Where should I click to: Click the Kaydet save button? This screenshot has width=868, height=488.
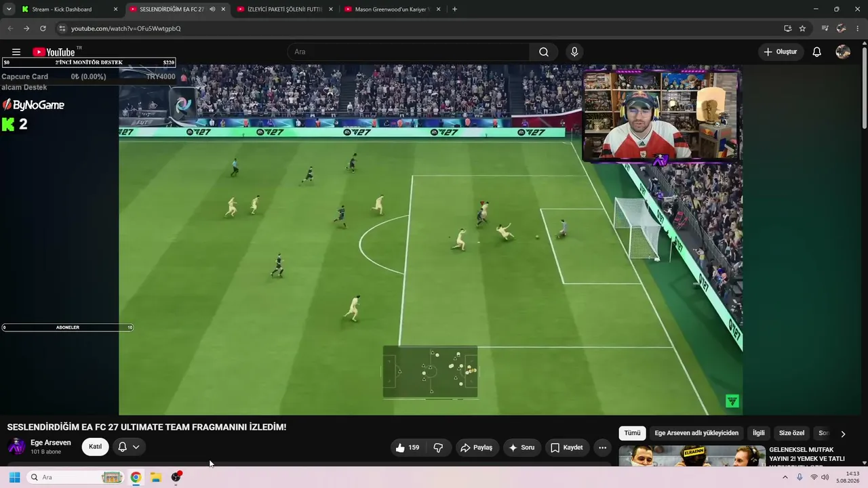pos(567,447)
